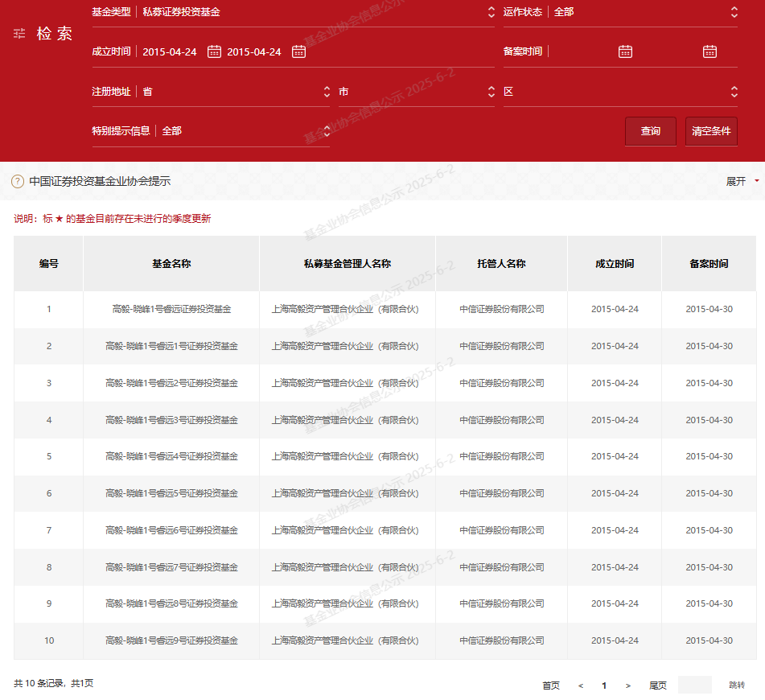Open fund 高毅-晓峰1号睿远证券投资基金

pos(171,309)
